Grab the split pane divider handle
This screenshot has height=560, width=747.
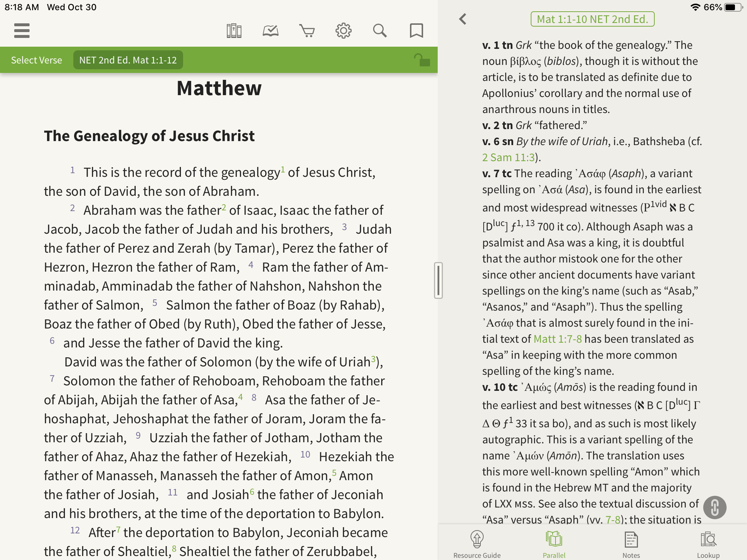(438, 280)
